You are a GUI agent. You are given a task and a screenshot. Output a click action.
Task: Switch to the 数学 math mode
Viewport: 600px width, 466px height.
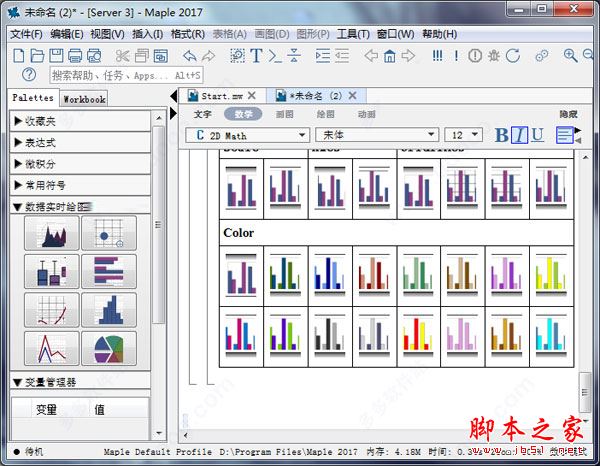tap(243, 114)
